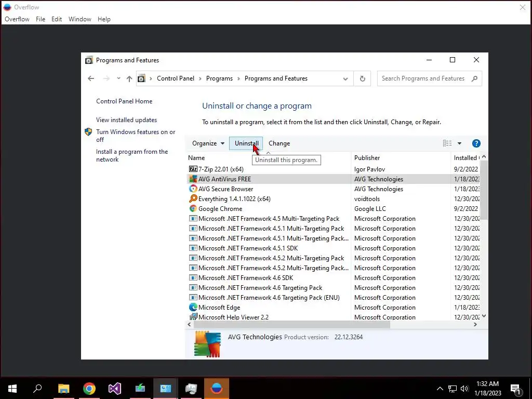
Task: Select Microsoft .NET Framework 4.6 Targeting Pack (ENU)
Action: [x=269, y=297]
